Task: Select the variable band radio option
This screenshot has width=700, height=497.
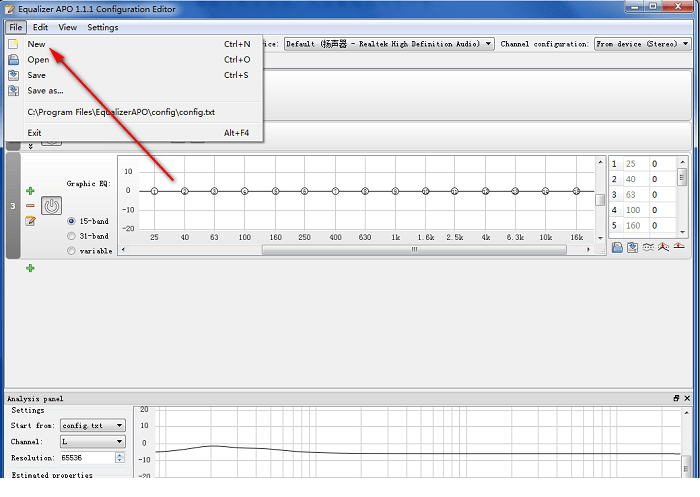Action: pyautogui.click(x=71, y=251)
